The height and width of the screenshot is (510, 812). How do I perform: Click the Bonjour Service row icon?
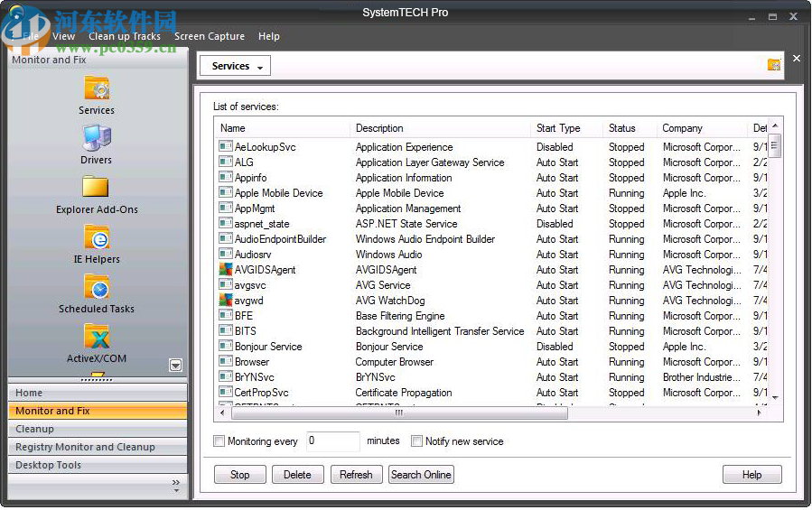pyautogui.click(x=225, y=346)
